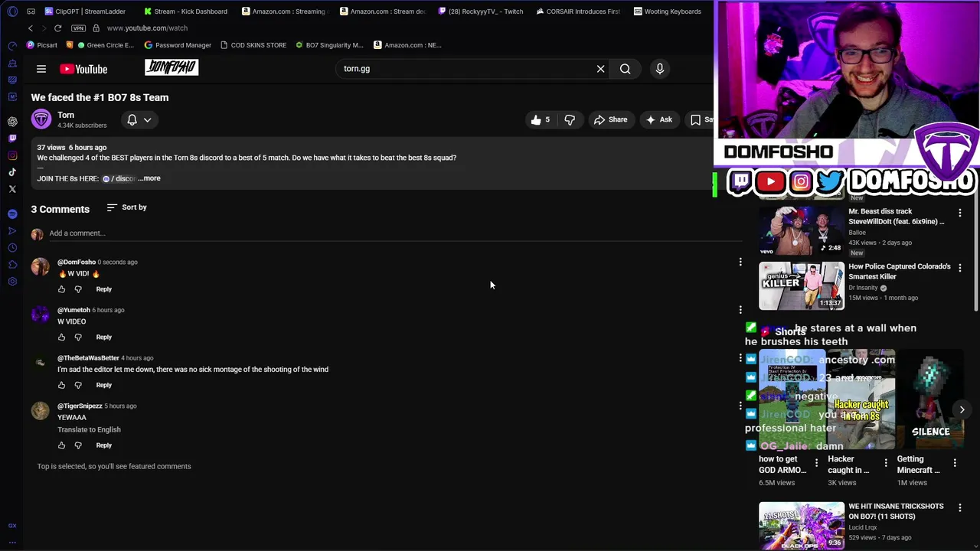Click Translate to English link
Viewport: 980px width, 551px height.
coord(89,429)
